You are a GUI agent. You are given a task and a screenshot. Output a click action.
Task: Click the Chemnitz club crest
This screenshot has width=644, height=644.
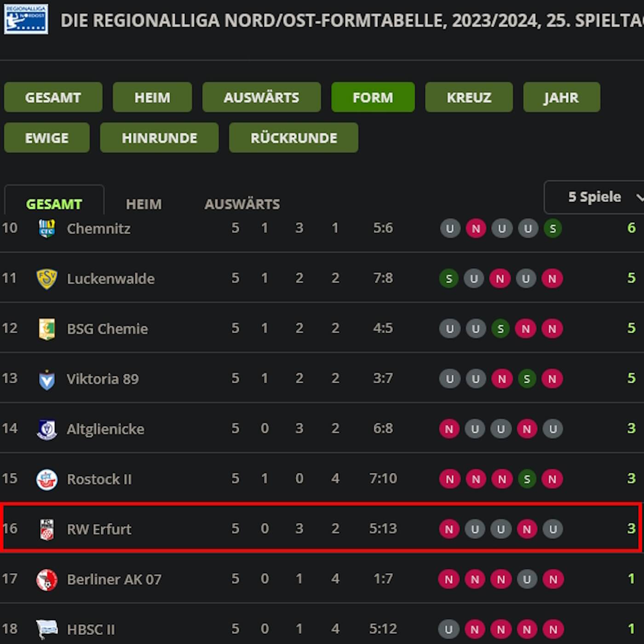[x=46, y=228]
